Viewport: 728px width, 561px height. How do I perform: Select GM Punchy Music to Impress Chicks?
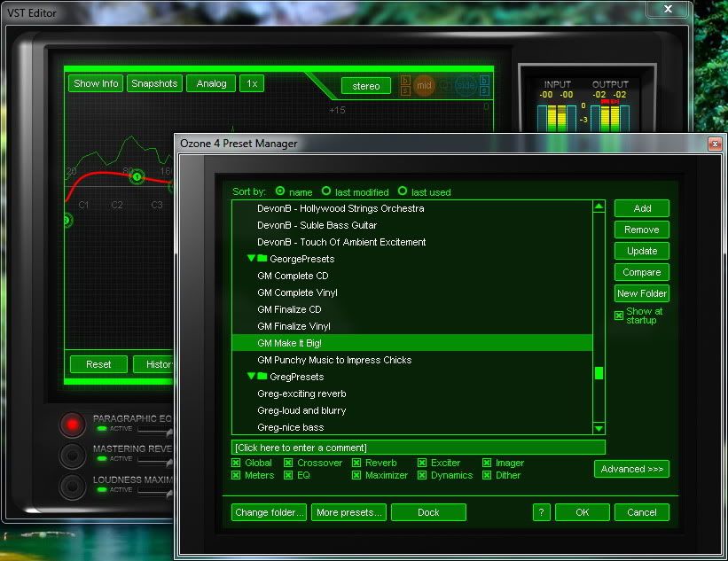(x=412, y=360)
